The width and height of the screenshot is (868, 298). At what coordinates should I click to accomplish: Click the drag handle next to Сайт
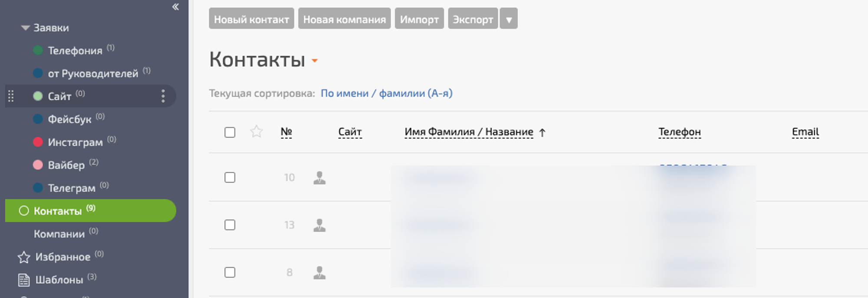11,96
